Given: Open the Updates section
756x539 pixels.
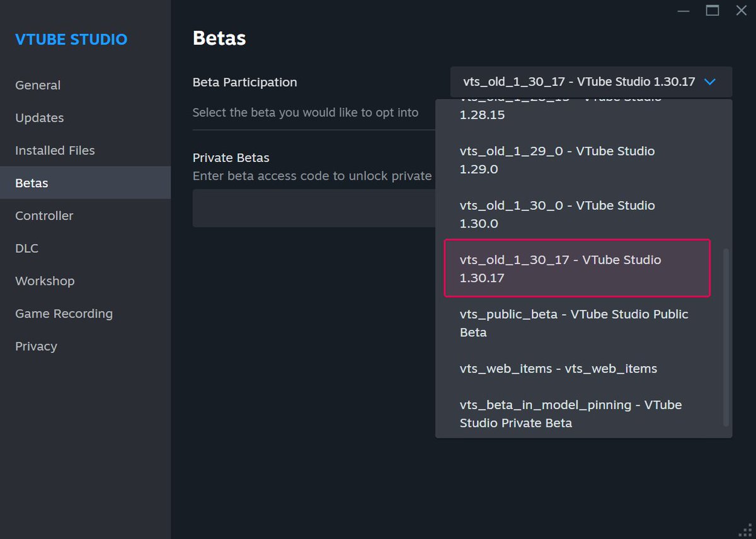Looking at the screenshot, I should pyautogui.click(x=39, y=118).
